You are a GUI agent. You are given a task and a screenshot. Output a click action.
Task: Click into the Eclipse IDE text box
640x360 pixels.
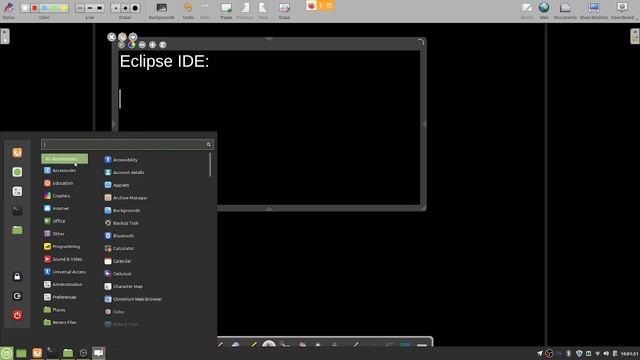coord(269,127)
